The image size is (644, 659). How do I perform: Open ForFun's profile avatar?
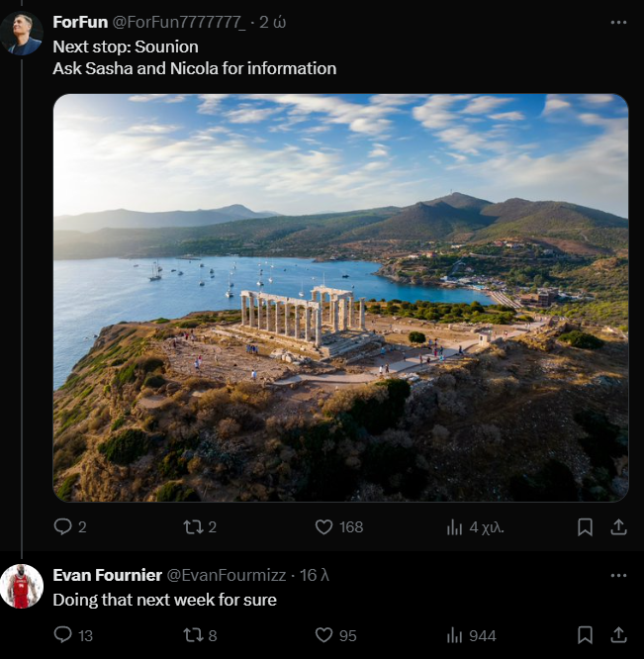[x=22, y=34]
